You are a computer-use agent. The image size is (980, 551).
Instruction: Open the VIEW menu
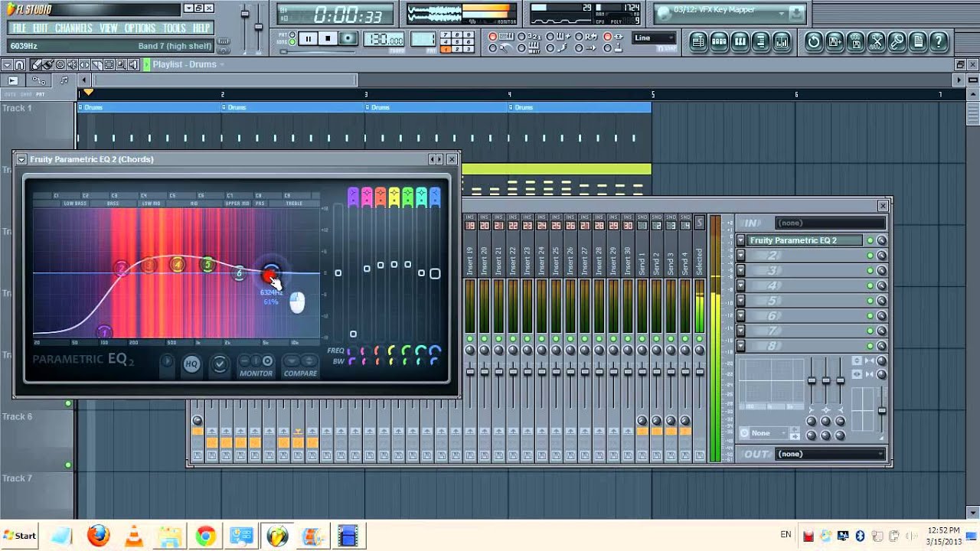pos(109,28)
